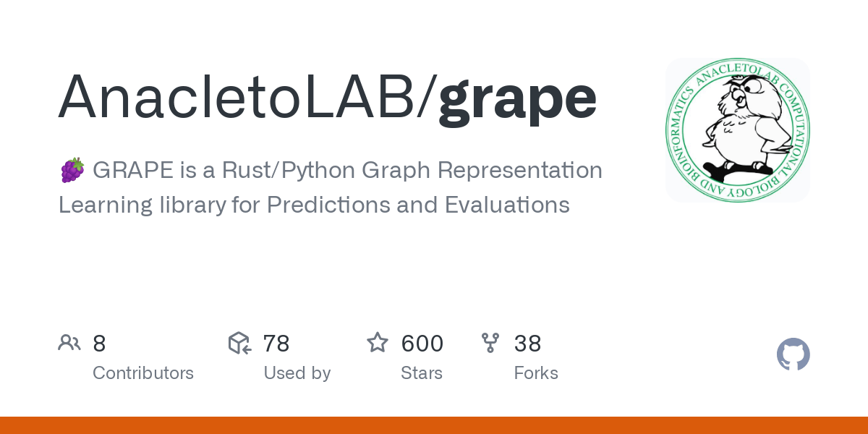Open the AnacletoLAB owl logo image
The width and height of the screenshot is (868, 434).
(x=738, y=130)
